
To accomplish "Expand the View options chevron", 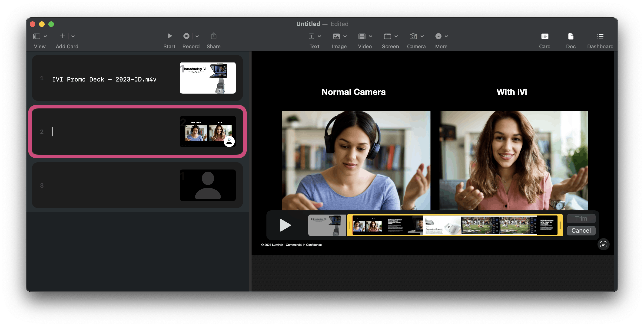I will (x=46, y=36).
